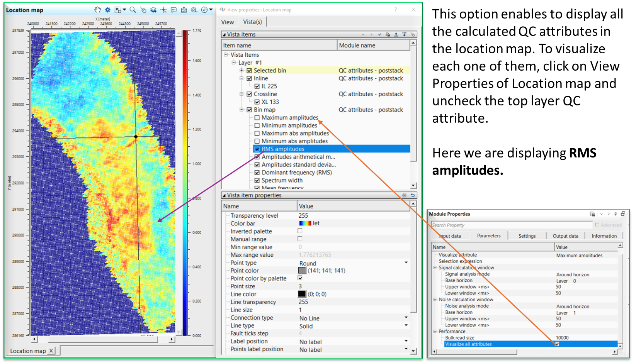636x364 pixels.
Task: Uncheck the Spectrum width checkbox
Action: click(257, 180)
